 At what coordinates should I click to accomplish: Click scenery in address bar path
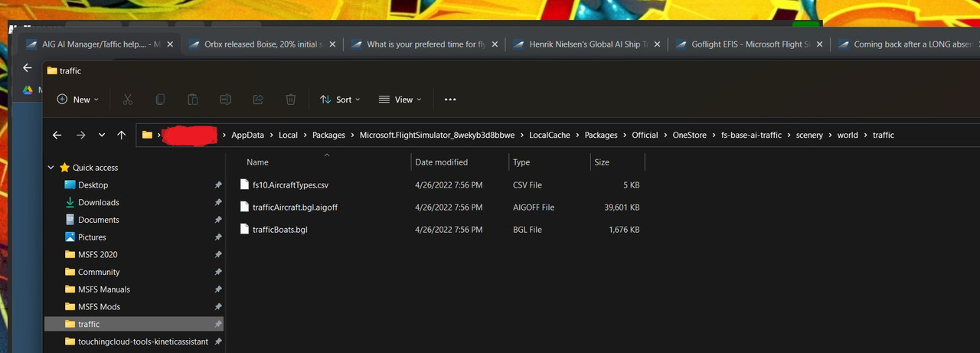point(809,135)
